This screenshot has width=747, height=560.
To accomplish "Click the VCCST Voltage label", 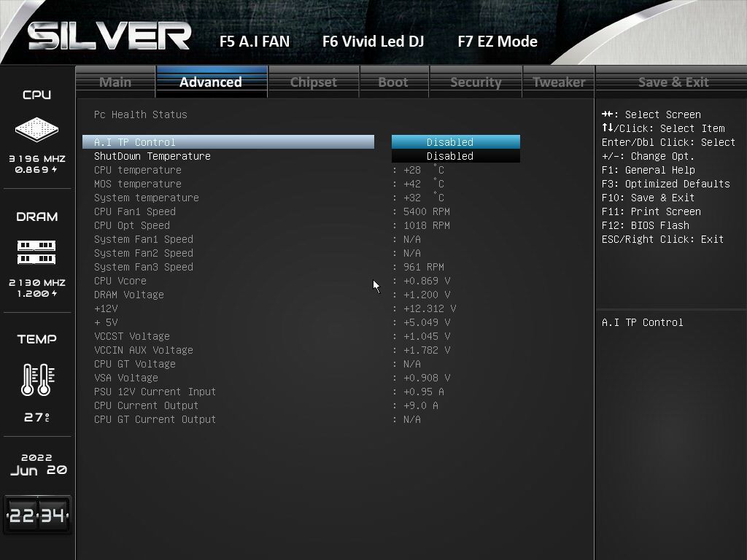I will pyautogui.click(x=132, y=336).
